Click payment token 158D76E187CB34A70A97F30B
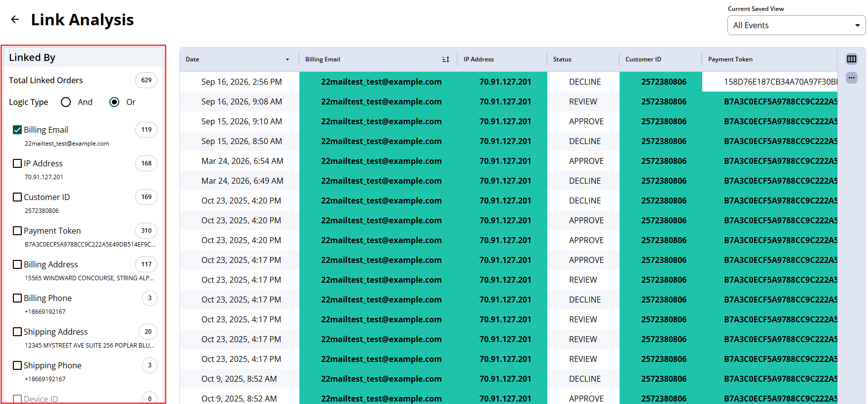The width and height of the screenshot is (868, 404). (780, 82)
